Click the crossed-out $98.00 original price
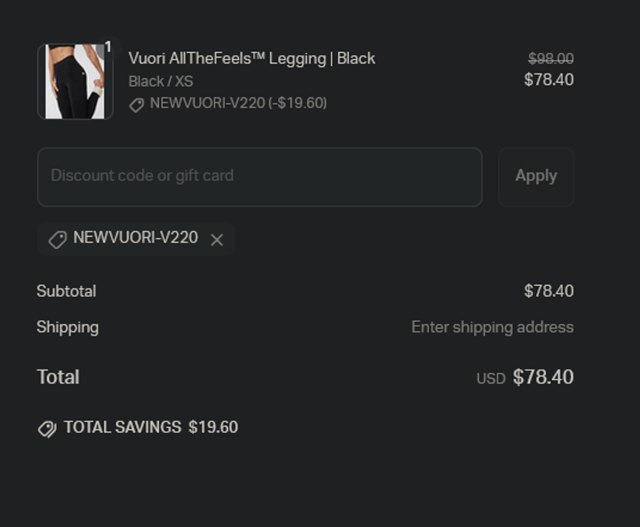This screenshot has width=640, height=527. point(550,59)
